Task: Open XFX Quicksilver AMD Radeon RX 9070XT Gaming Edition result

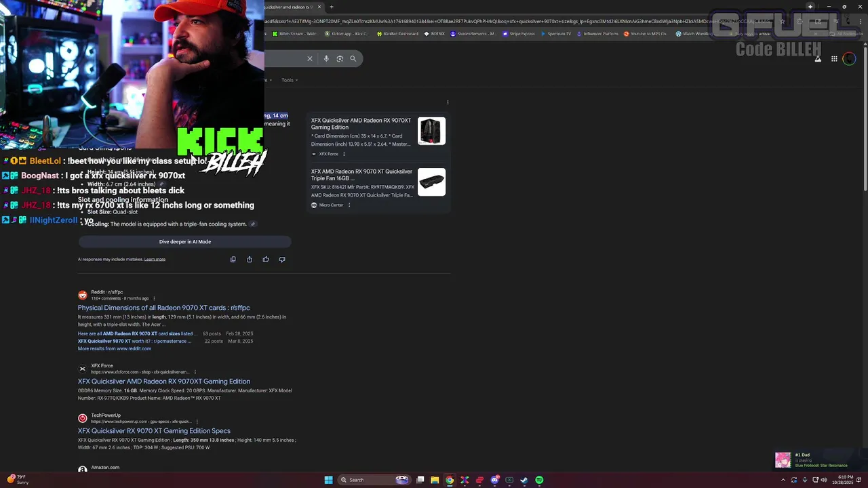Action: click(164, 382)
